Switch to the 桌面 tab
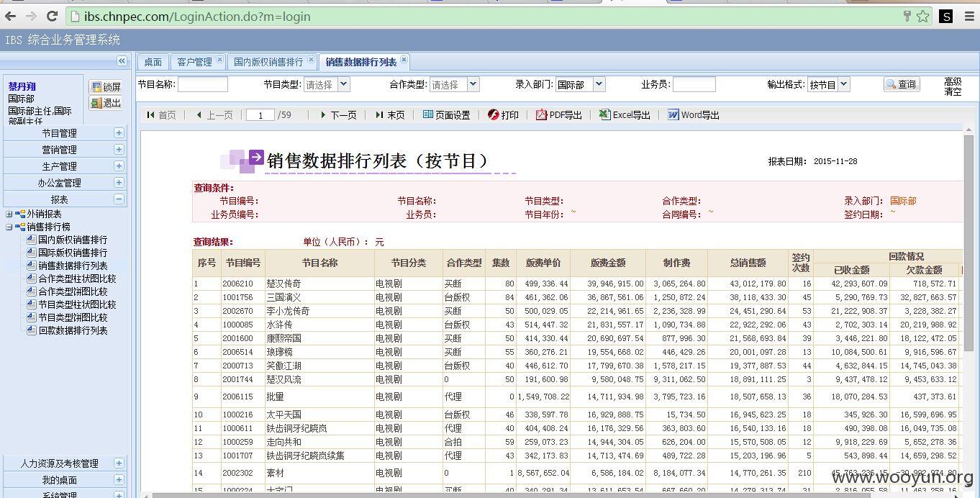Viewport: 980px width, 498px height. tap(153, 62)
